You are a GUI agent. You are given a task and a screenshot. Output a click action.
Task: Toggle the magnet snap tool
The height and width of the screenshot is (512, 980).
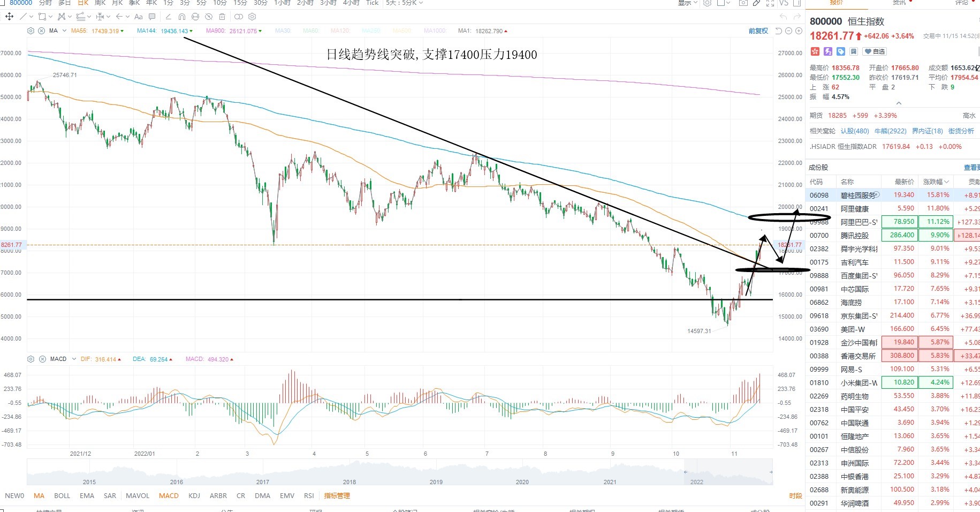[182, 17]
